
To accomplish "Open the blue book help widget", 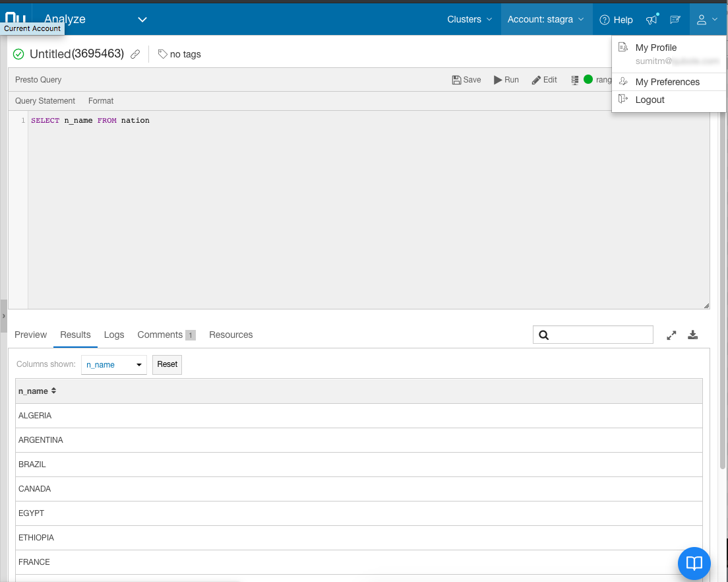I will pyautogui.click(x=694, y=564).
